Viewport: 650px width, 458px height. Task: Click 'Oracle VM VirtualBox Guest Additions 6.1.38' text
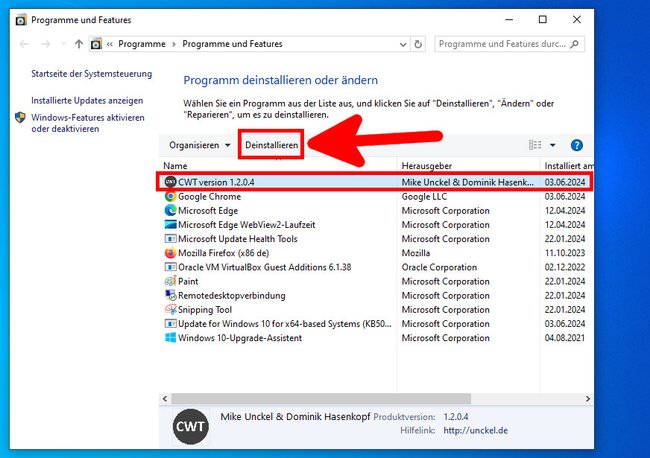(x=264, y=267)
